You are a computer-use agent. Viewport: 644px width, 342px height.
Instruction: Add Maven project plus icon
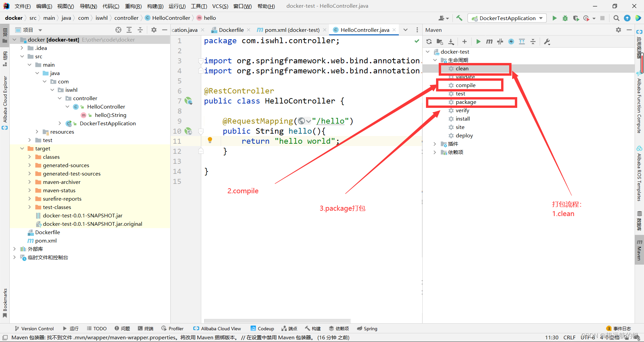(x=465, y=42)
